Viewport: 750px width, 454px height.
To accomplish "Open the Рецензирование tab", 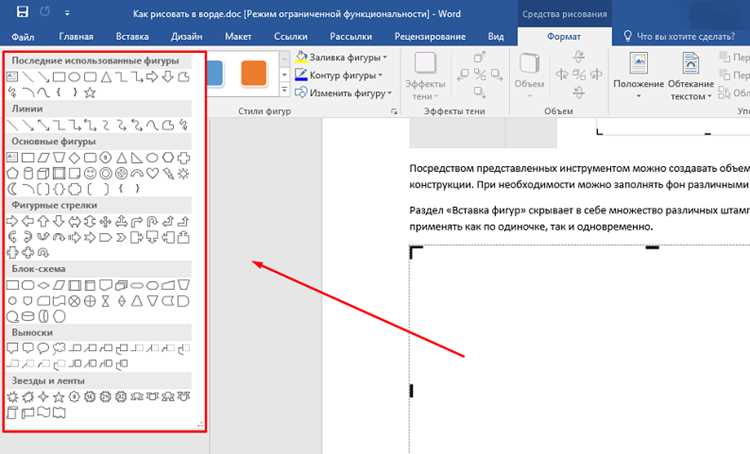I will click(x=430, y=36).
